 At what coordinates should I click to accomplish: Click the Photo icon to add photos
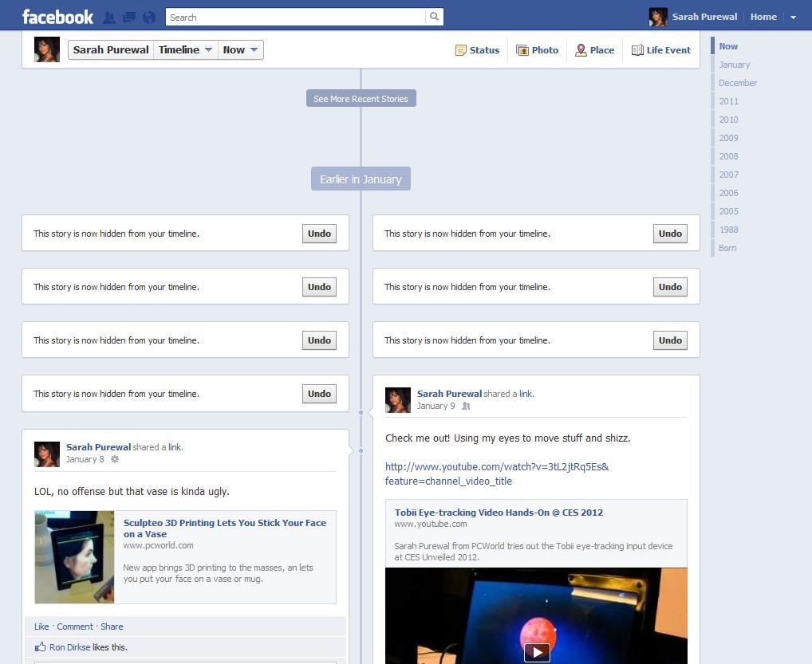click(522, 49)
